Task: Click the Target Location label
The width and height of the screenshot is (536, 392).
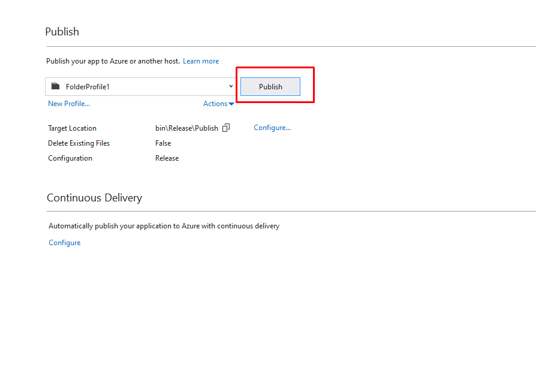Action: [72, 128]
